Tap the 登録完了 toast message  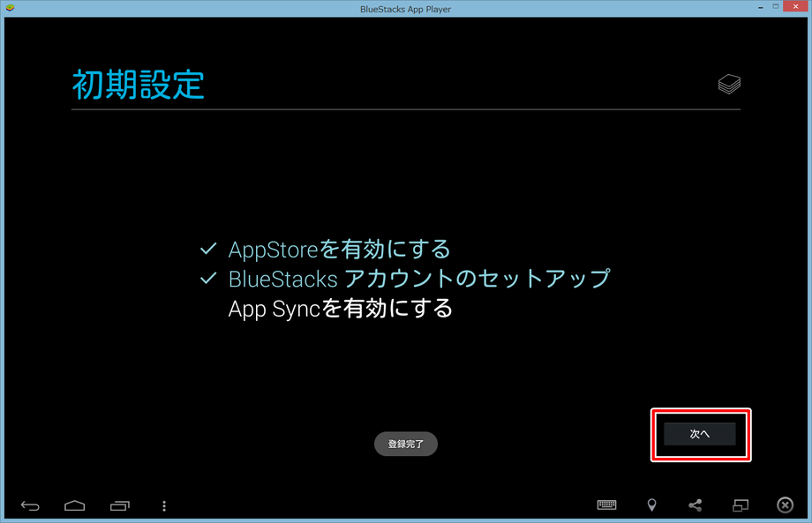(406, 445)
